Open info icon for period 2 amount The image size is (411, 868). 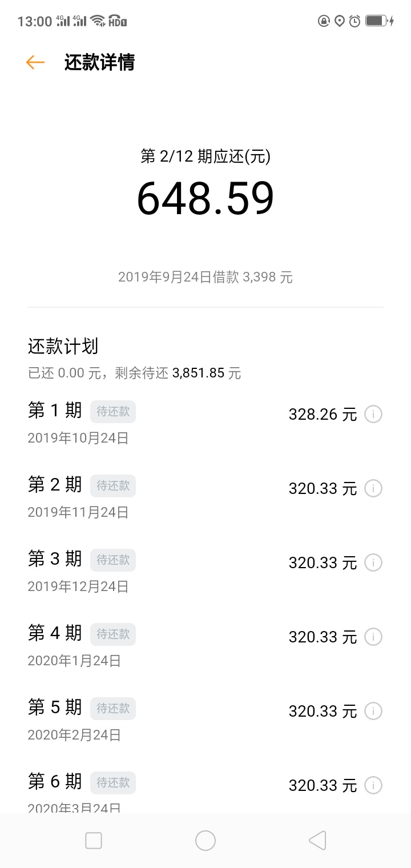tap(373, 488)
